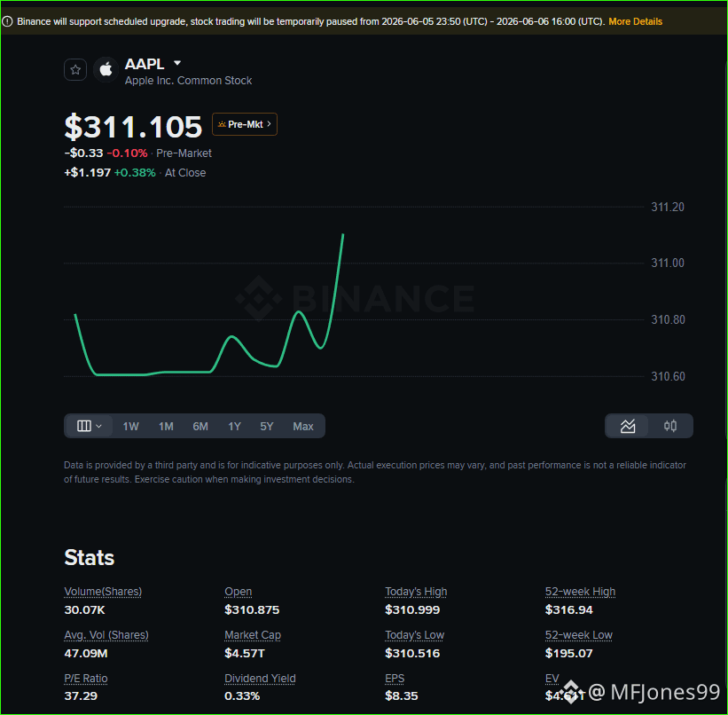Open More Details link in banner
Image resolution: width=728 pixels, height=715 pixels.
coord(635,21)
